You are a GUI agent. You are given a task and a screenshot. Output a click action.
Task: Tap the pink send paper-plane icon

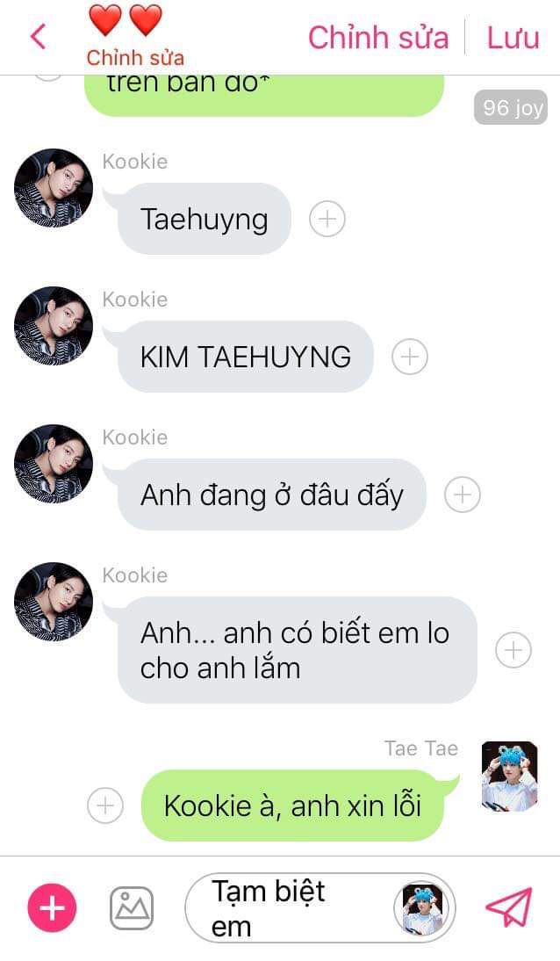click(x=508, y=907)
